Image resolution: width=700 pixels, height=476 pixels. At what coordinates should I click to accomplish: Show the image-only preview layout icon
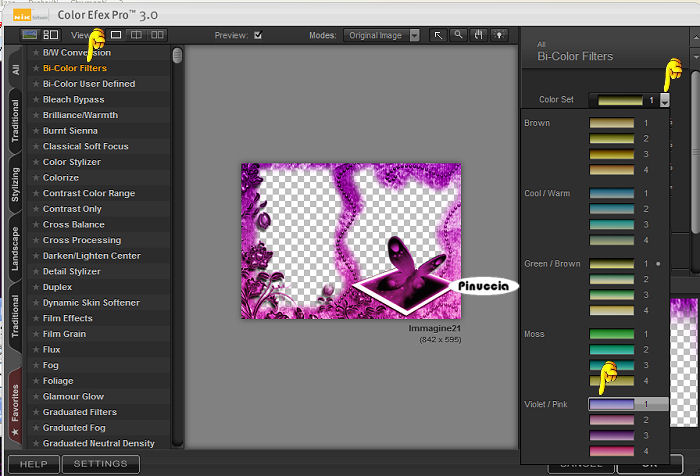[x=29, y=35]
